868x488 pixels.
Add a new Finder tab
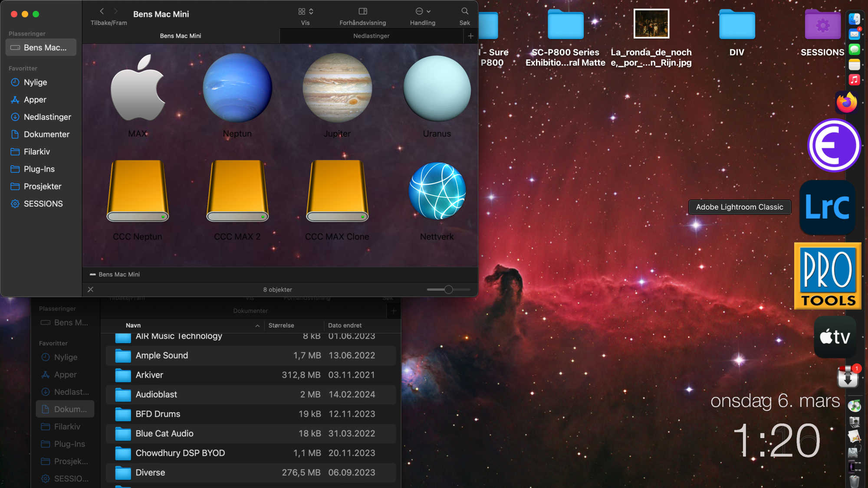point(470,36)
